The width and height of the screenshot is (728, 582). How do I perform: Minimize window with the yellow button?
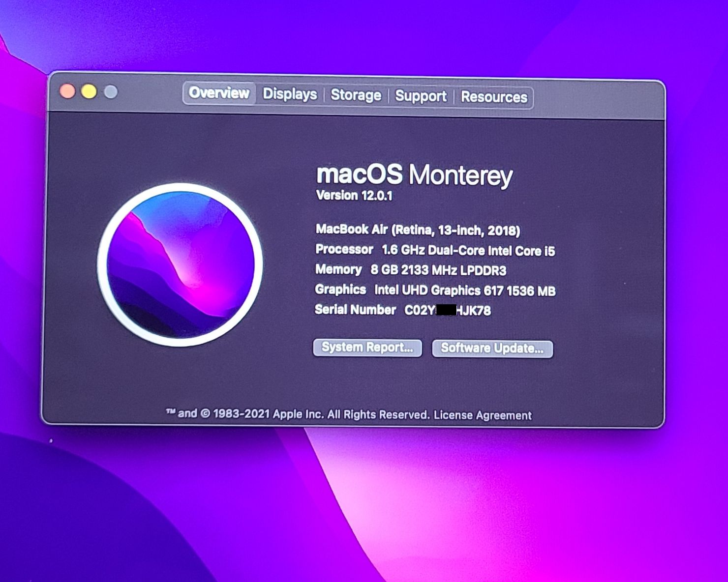tap(89, 92)
